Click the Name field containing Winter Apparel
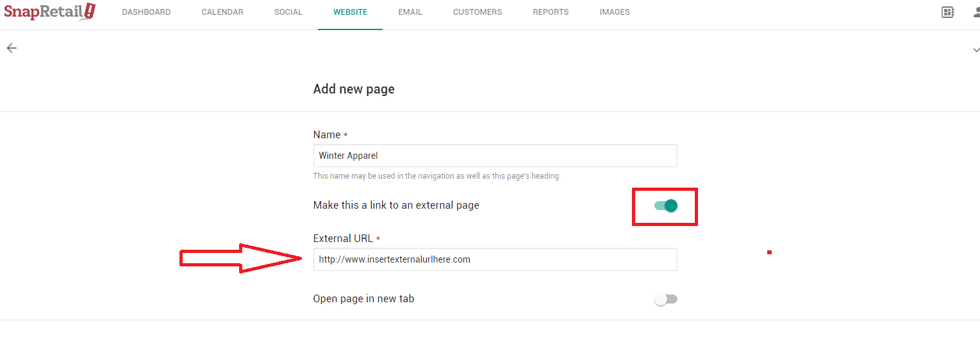Screen dimensions: 980x349 [x=495, y=156]
